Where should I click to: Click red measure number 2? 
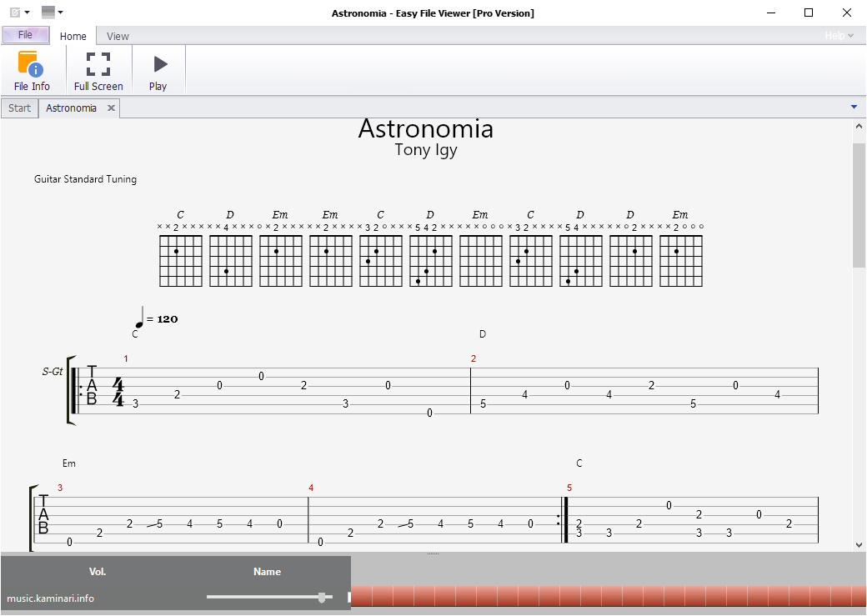(474, 359)
